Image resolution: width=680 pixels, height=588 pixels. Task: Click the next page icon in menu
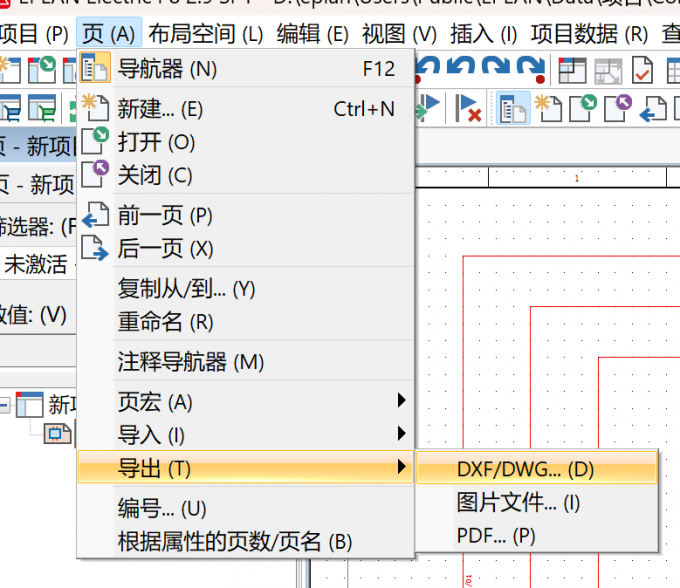[x=95, y=248]
